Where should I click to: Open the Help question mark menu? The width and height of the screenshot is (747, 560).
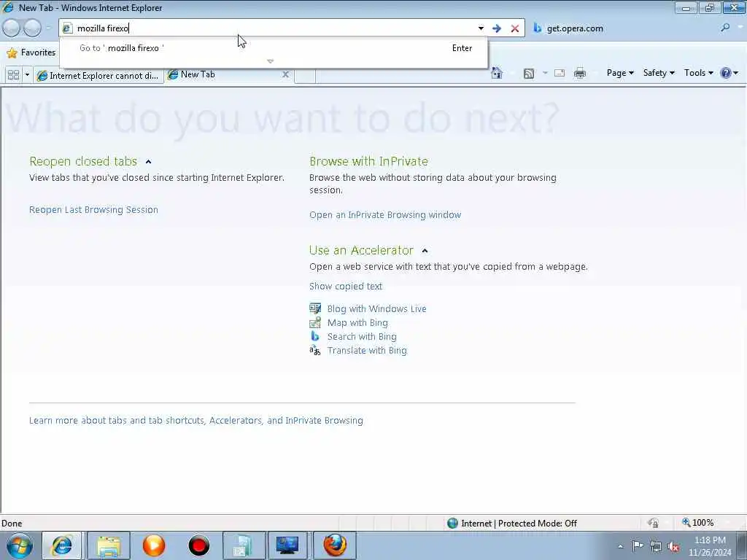point(729,73)
